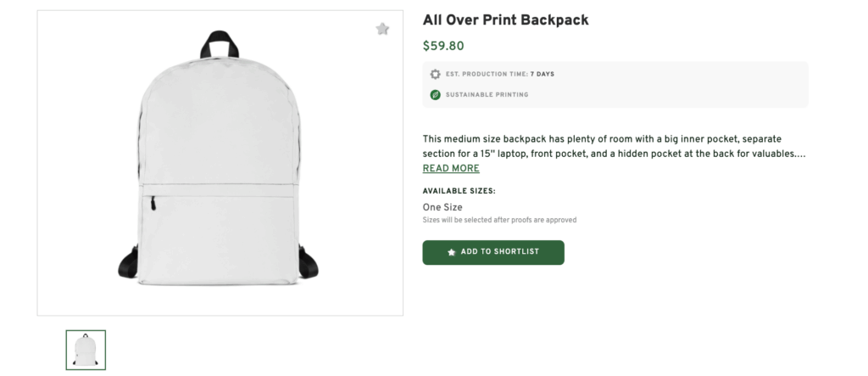The height and width of the screenshot is (376, 868).
Task: Click the star inside the shortlist button
Action: (451, 252)
